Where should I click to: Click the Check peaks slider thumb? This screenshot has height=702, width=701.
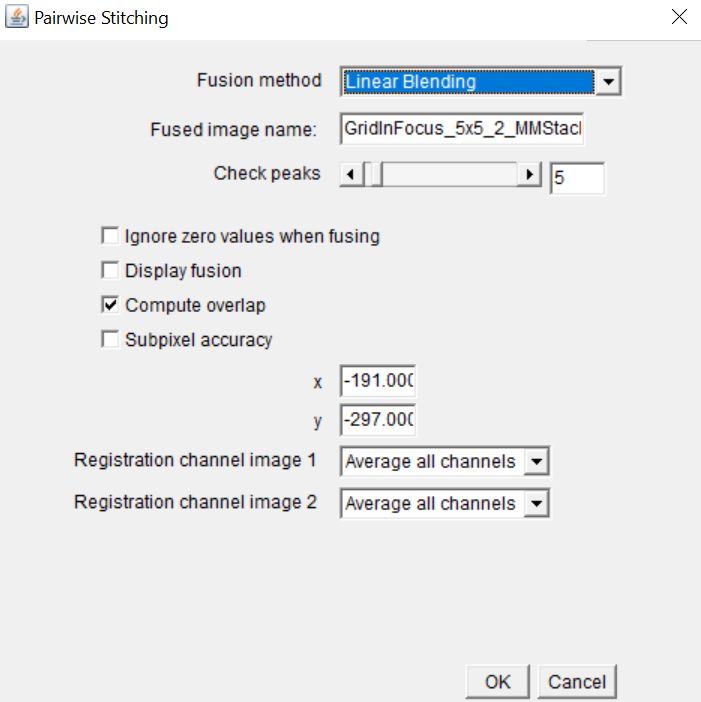pyautogui.click(x=375, y=175)
